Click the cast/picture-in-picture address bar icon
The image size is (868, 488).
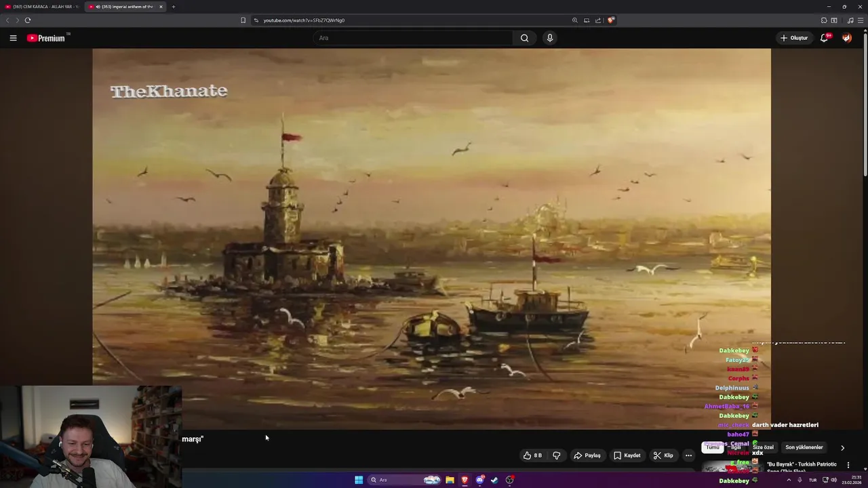click(587, 20)
